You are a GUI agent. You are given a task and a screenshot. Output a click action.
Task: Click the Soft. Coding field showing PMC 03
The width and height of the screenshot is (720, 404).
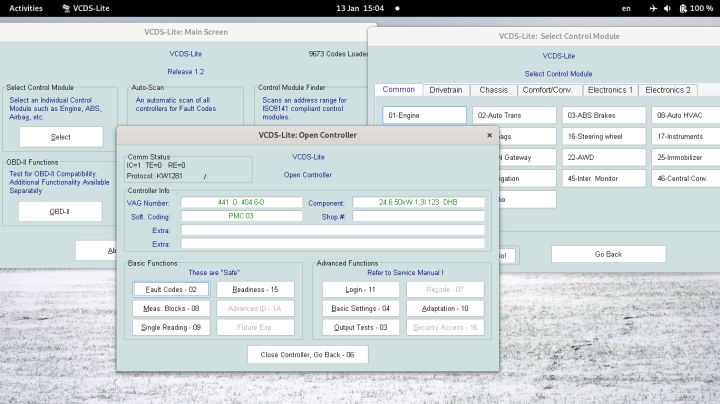click(x=242, y=216)
